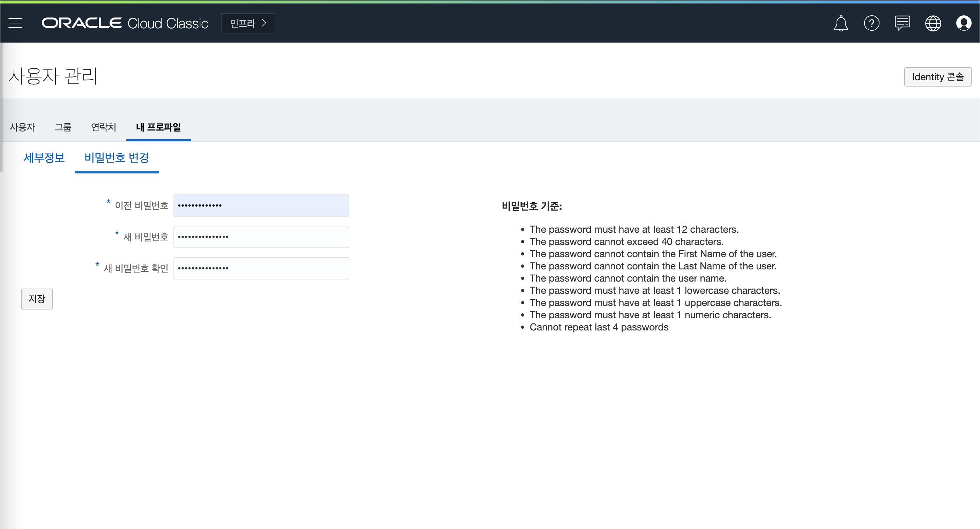Viewport: 980px width, 529px height.
Task: Click the 사용자 관리 page heading
Action: pos(53,76)
